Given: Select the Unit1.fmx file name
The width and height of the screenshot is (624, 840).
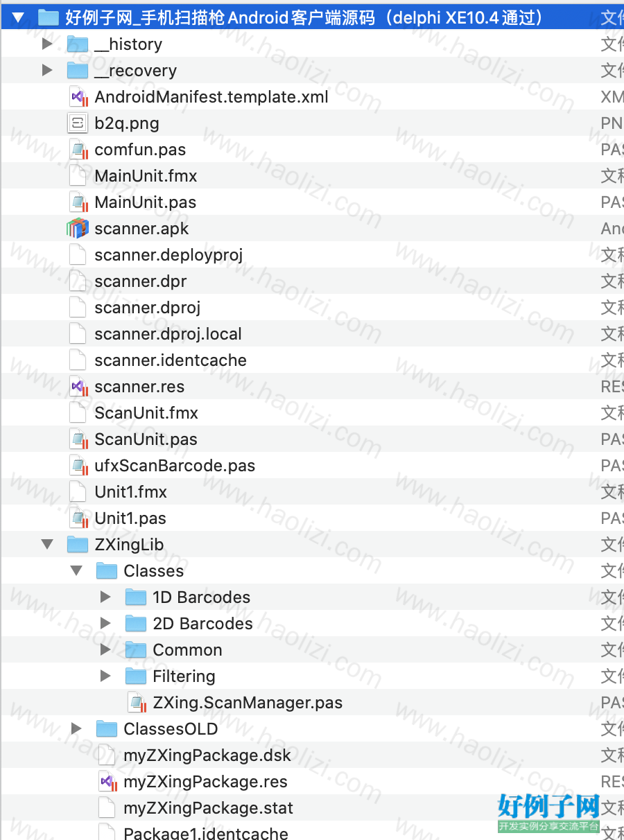Looking at the screenshot, I should pos(130,492).
